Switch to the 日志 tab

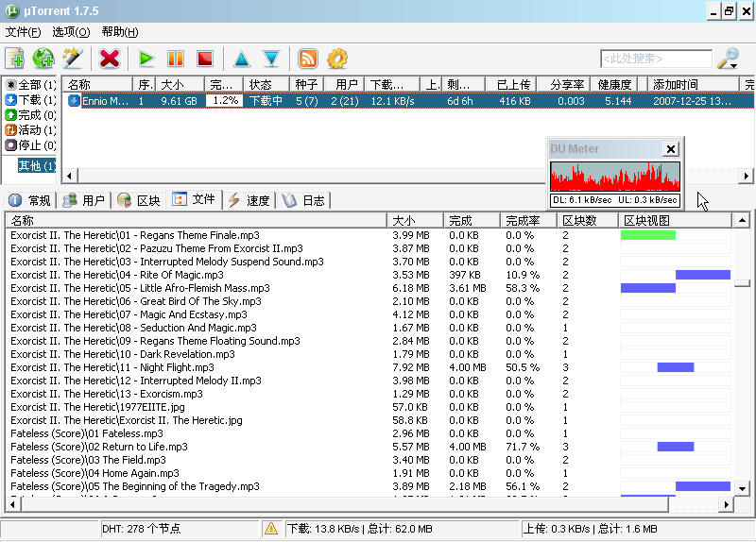tap(303, 200)
